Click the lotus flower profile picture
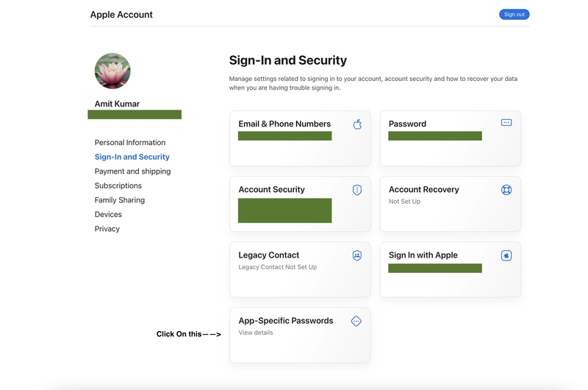Image resolution: width=588 pixels, height=390 pixels. 112,71
